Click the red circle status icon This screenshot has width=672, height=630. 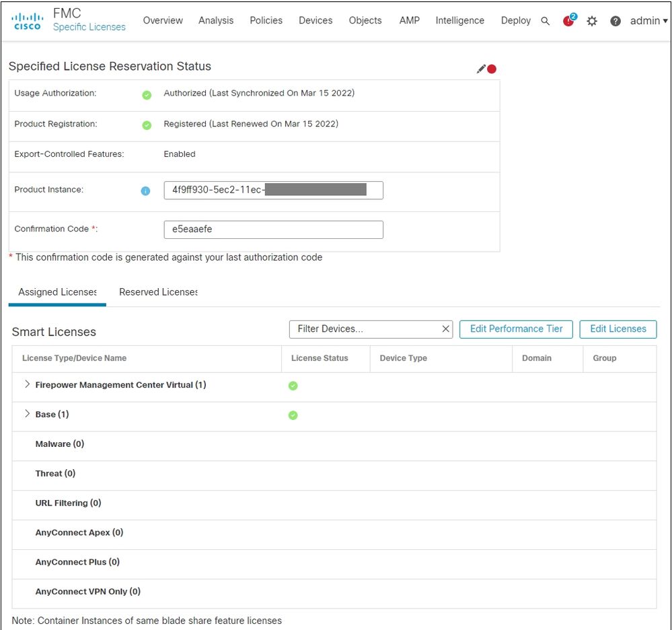(x=492, y=69)
